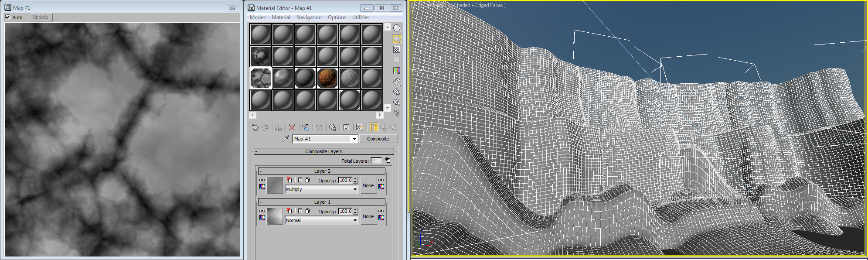Click the Sample Type sphere icon
The width and height of the screenshot is (868, 260).
397,28
